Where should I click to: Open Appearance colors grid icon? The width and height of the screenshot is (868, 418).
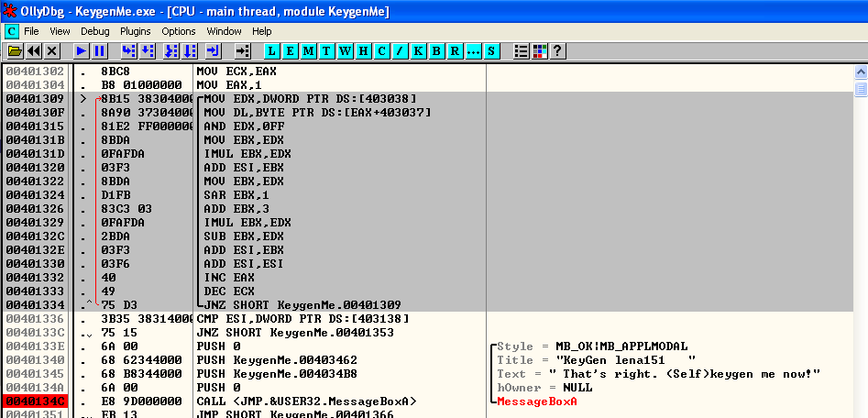click(x=539, y=51)
